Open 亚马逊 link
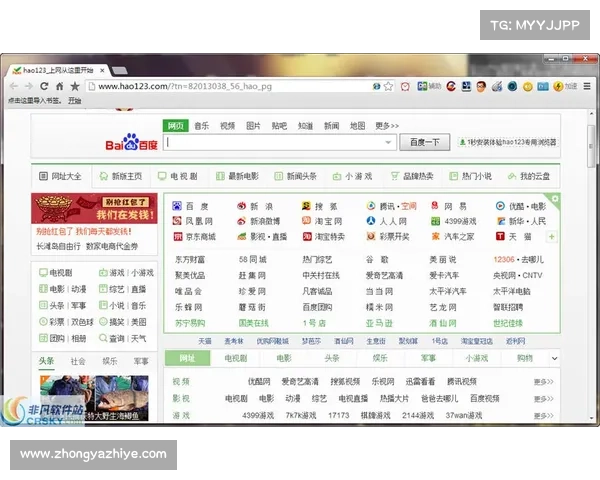Screen dimensions: 600x480 pos(379,323)
